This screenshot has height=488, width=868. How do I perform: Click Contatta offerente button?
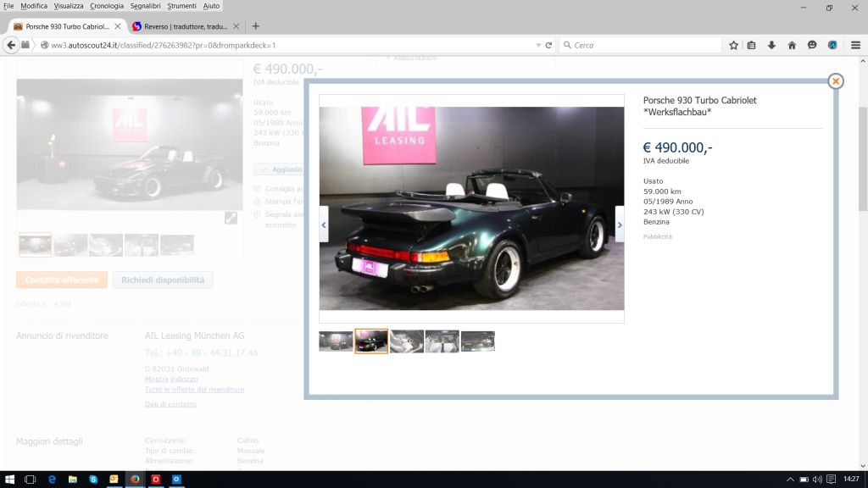click(61, 280)
